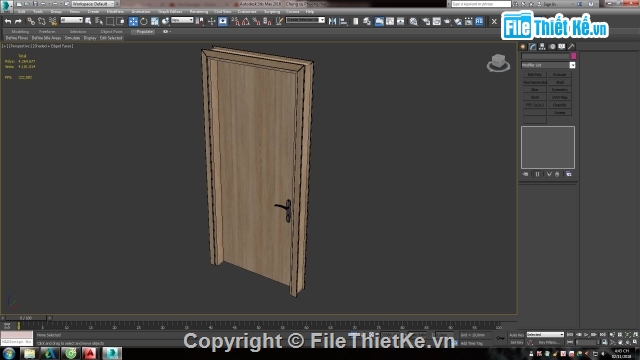Click the Redo arrow in main toolbar

(18, 21)
